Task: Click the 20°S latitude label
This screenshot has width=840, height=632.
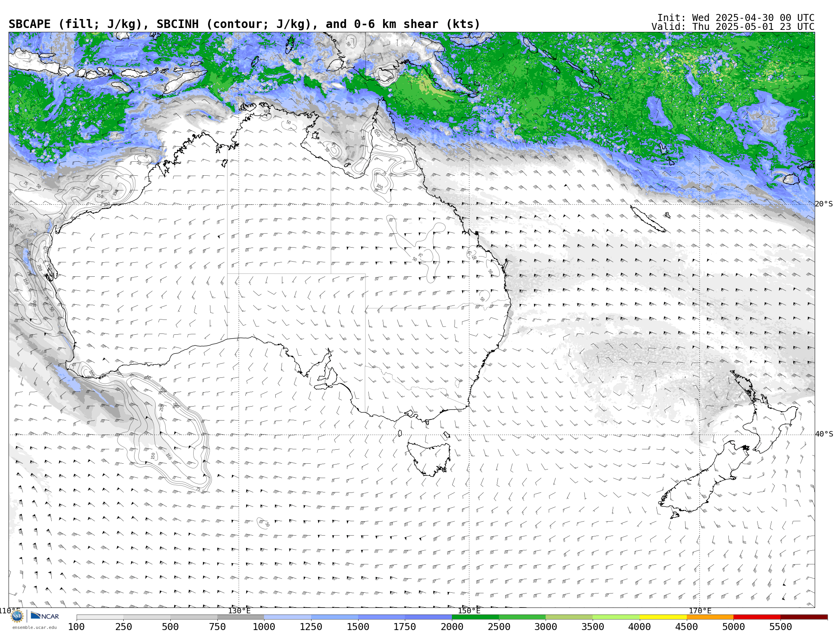Action: (x=824, y=204)
